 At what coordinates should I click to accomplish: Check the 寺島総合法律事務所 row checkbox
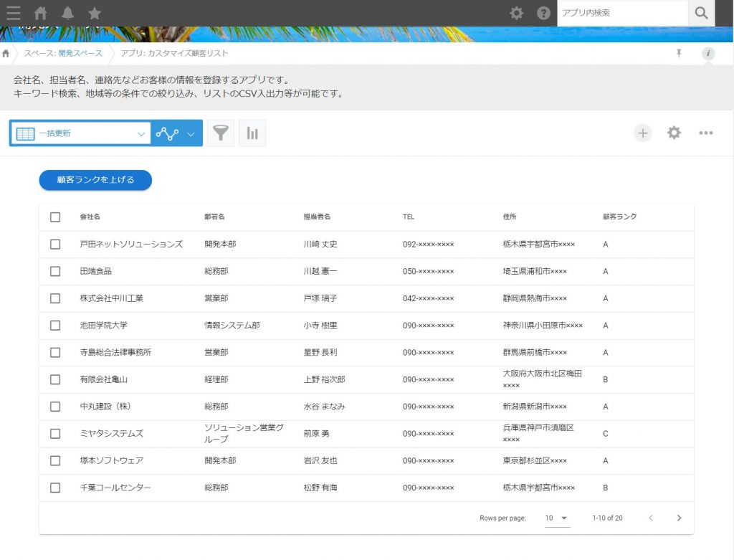[55, 352]
